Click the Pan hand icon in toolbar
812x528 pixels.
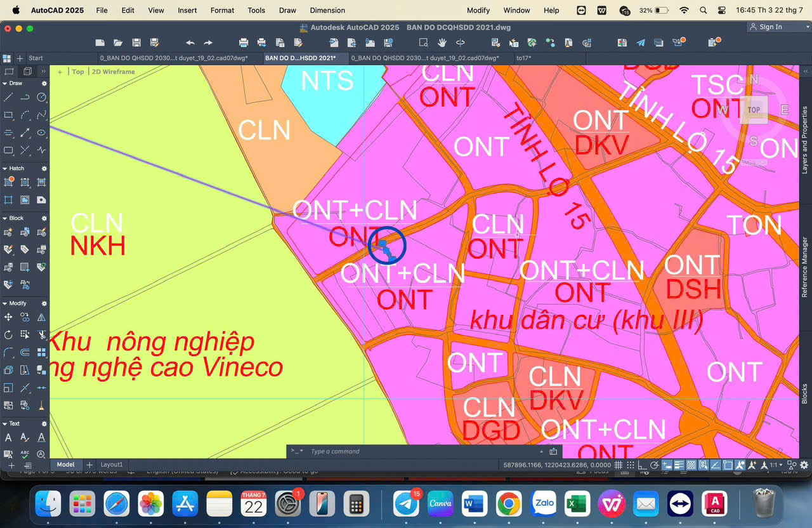pos(442,43)
